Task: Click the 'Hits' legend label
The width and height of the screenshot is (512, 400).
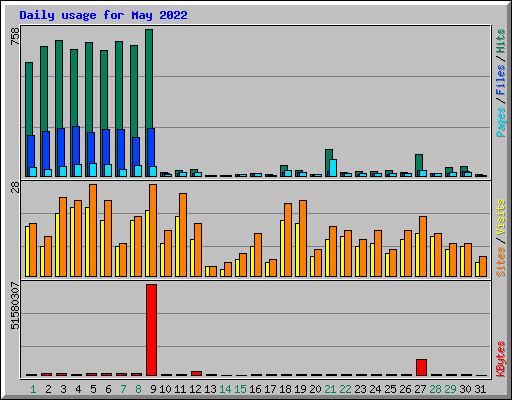Action: click(x=500, y=41)
